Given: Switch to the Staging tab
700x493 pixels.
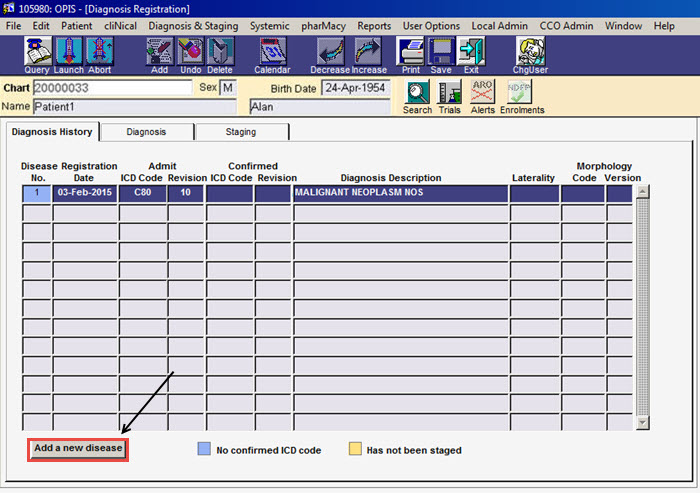Looking at the screenshot, I should (241, 132).
